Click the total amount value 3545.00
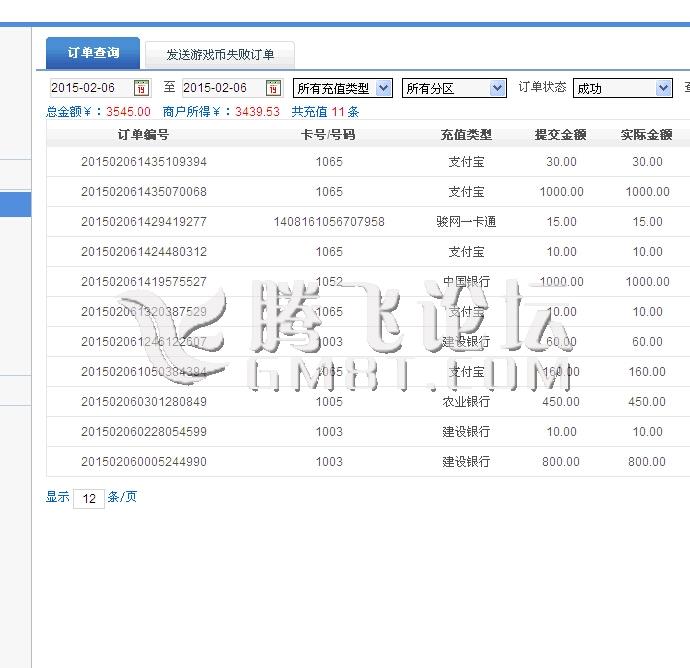The height and width of the screenshot is (668, 690). coord(128,112)
